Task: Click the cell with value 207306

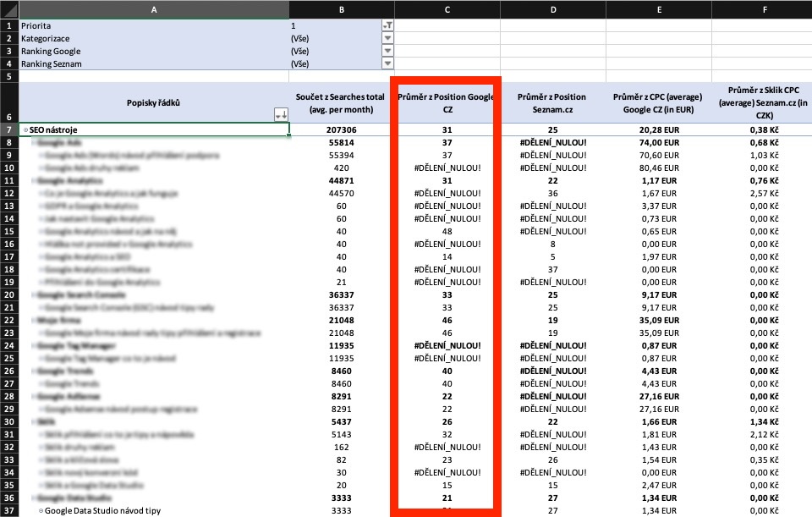Action: click(342, 130)
